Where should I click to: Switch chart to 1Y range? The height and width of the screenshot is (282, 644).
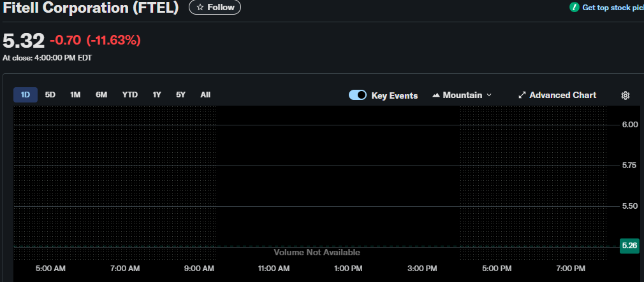coord(157,95)
